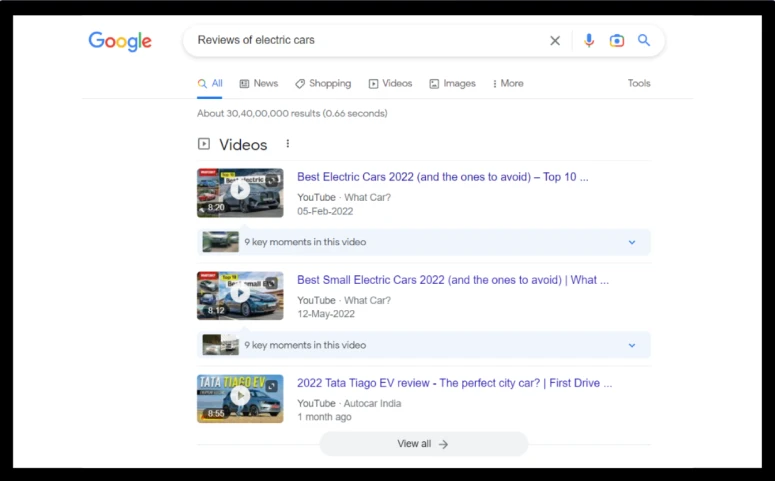Open the More search filters menu
Image resolution: width=775 pixels, height=481 pixels.
(x=508, y=84)
